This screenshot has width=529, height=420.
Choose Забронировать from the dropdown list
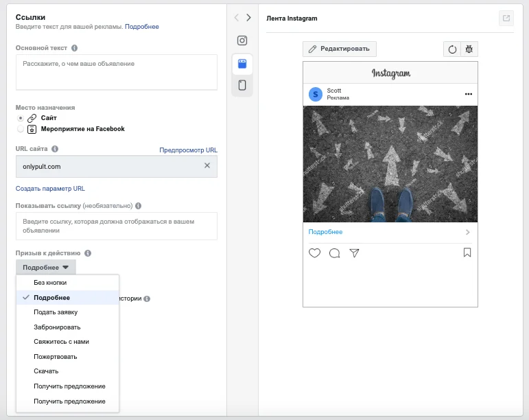(57, 327)
